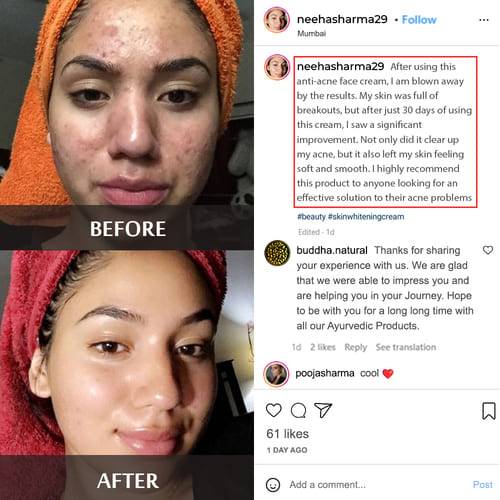Follow neehasharma29
This screenshot has height=500, width=500.
coord(419,20)
